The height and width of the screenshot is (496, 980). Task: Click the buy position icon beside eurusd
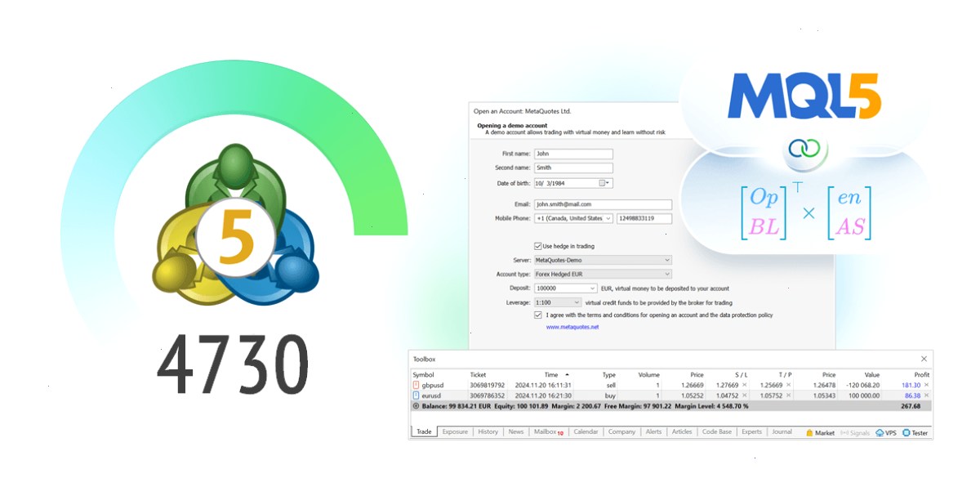click(416, 395)
